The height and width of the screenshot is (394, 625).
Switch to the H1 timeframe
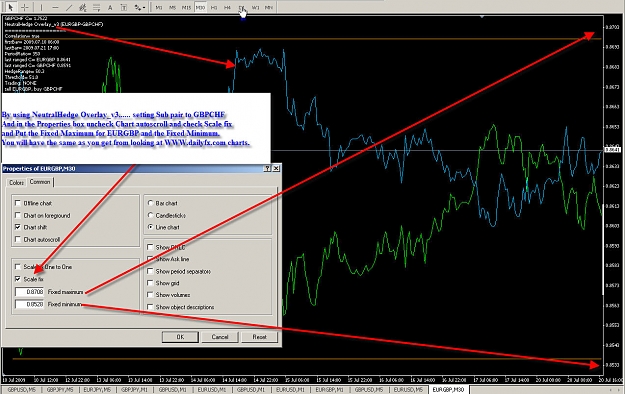pyautogui.click(x=214, y=7)
